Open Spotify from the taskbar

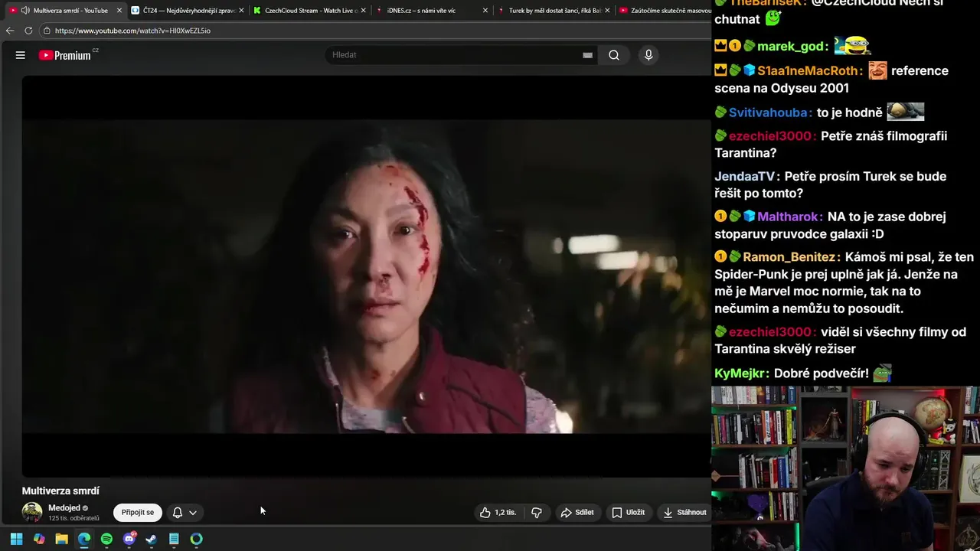(106, 539)
